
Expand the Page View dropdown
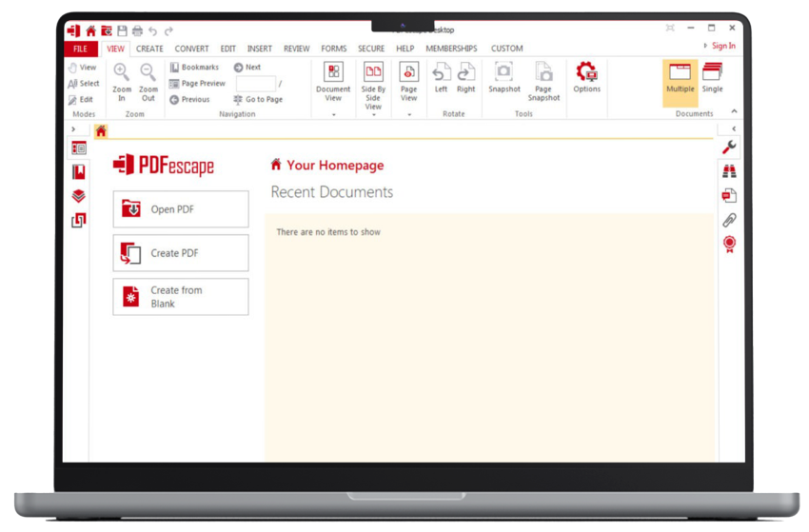tap(408, 114)
